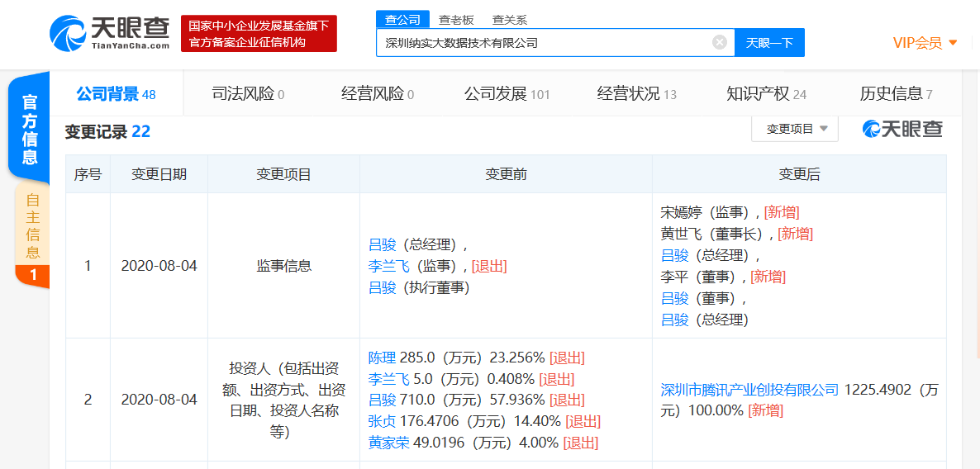The height and width of the screenshot is (469, 980).
Task: Open the VIP会员 dropdown menu
Action: [x=925, y=43]
